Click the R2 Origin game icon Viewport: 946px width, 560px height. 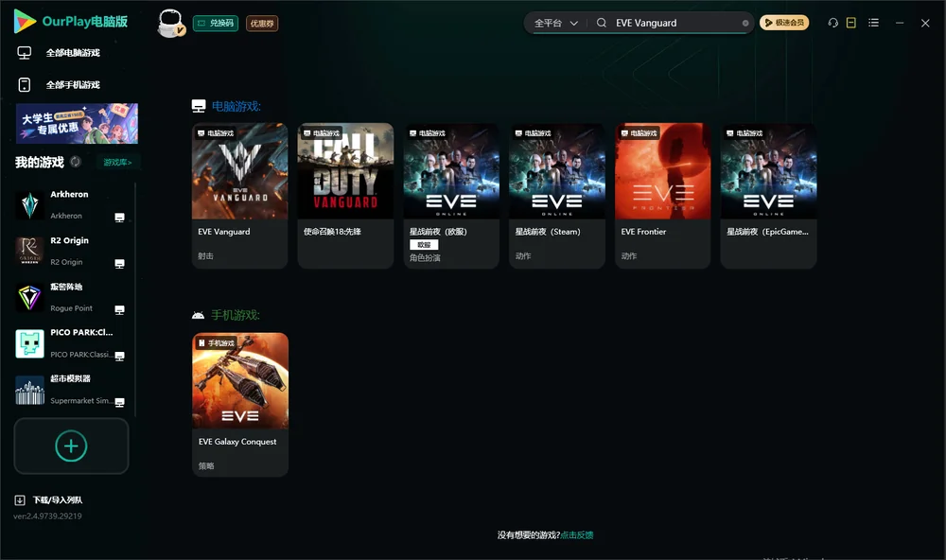click(29, 251)
